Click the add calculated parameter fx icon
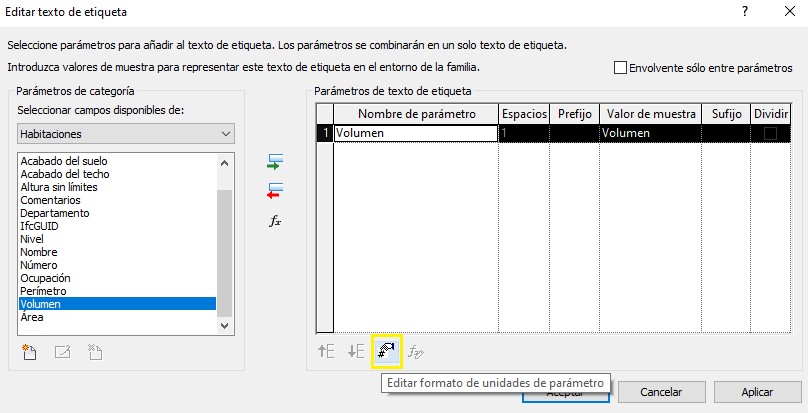 tap(277, 220)
